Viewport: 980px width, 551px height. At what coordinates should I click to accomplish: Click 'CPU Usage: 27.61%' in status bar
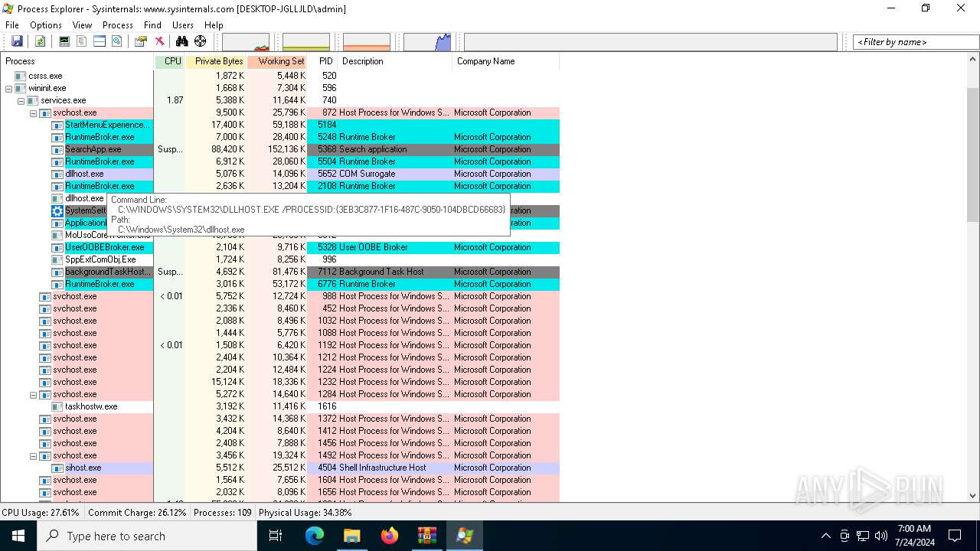(41, 513)
